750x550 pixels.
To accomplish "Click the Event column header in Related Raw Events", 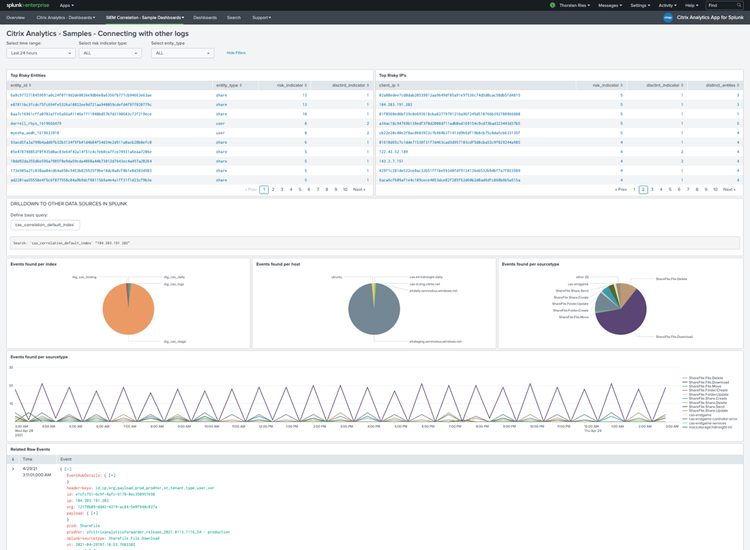I will tap(66, 459).
